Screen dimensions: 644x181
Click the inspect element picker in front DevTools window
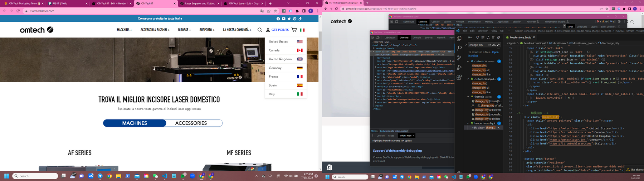(x=373, y=38)
